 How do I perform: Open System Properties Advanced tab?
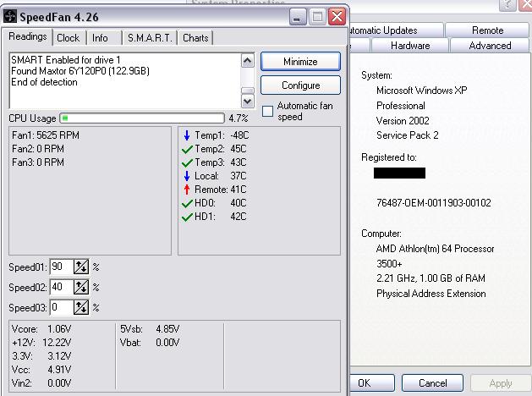(490, 46)
